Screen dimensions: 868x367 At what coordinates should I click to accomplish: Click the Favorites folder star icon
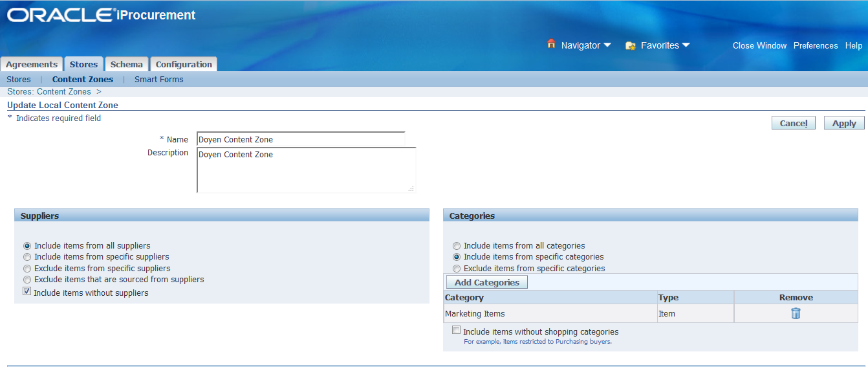coord(631,45)
